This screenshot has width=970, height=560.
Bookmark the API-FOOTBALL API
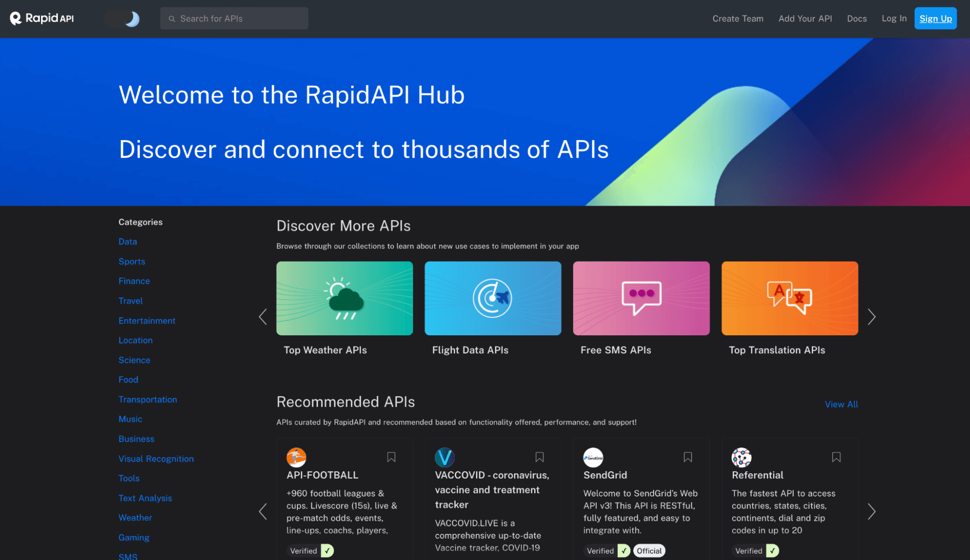[x=391, y=457]
